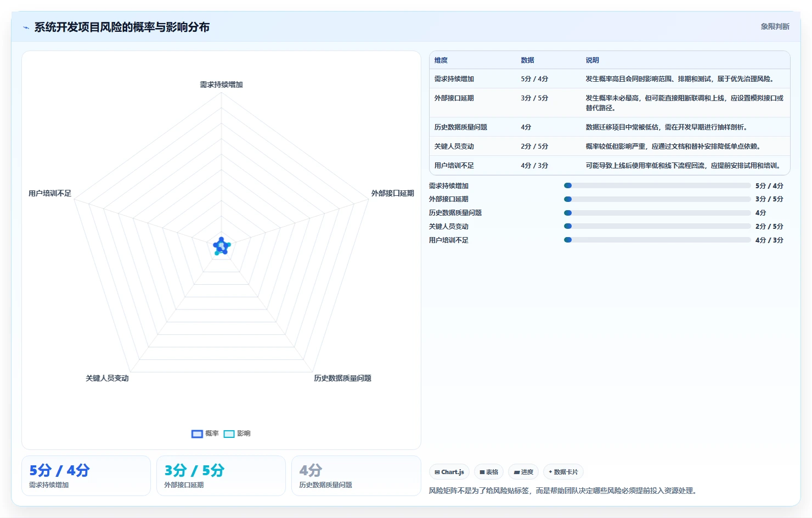The image size is (812, 518).
Task: Open the 3分 / 5分 外部接口延期 card
Action: click(221, 476)
